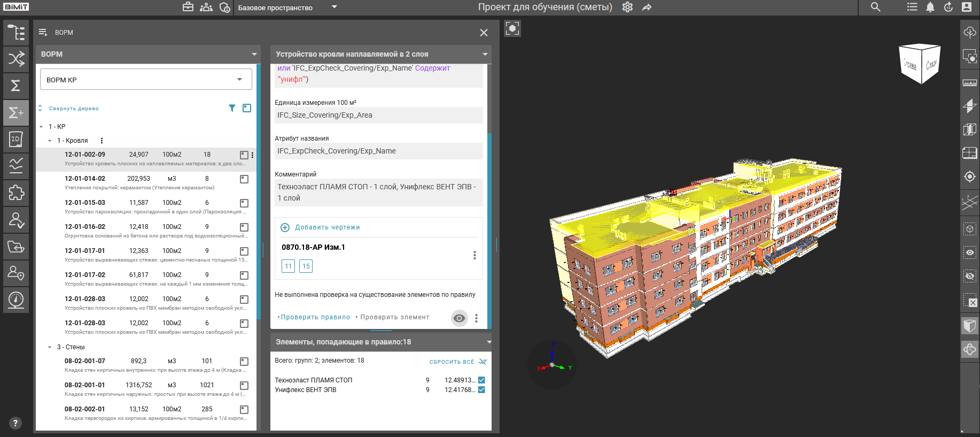Click Добавить чертежи link
Image resolution: width=980 pixels, height=437 pixels.
click(x=327, y=227)
